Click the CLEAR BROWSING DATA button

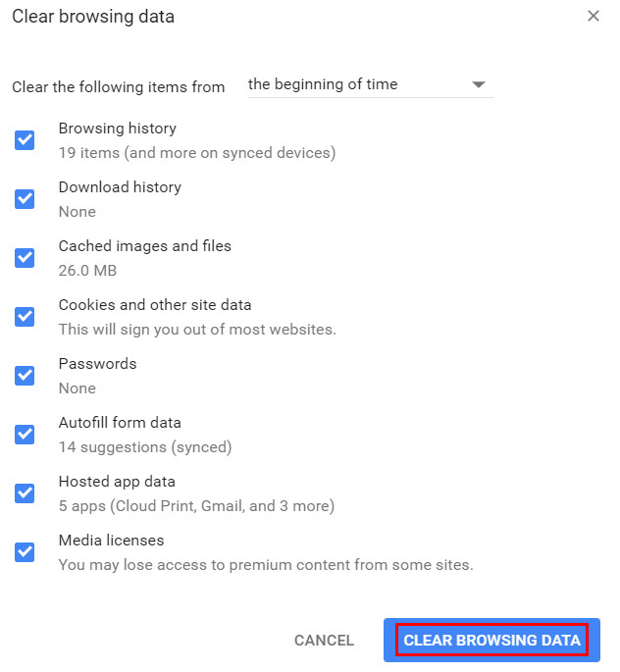491,640
